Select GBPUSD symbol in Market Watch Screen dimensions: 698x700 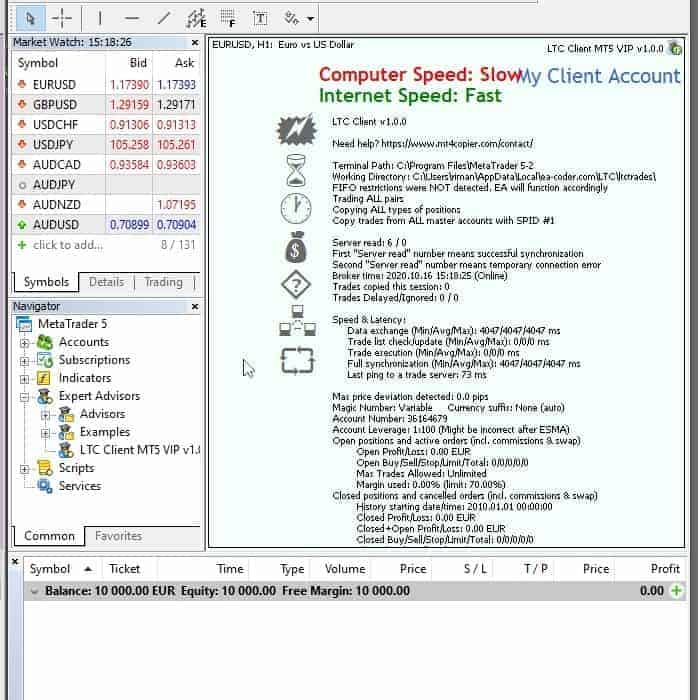coord(106,104)
